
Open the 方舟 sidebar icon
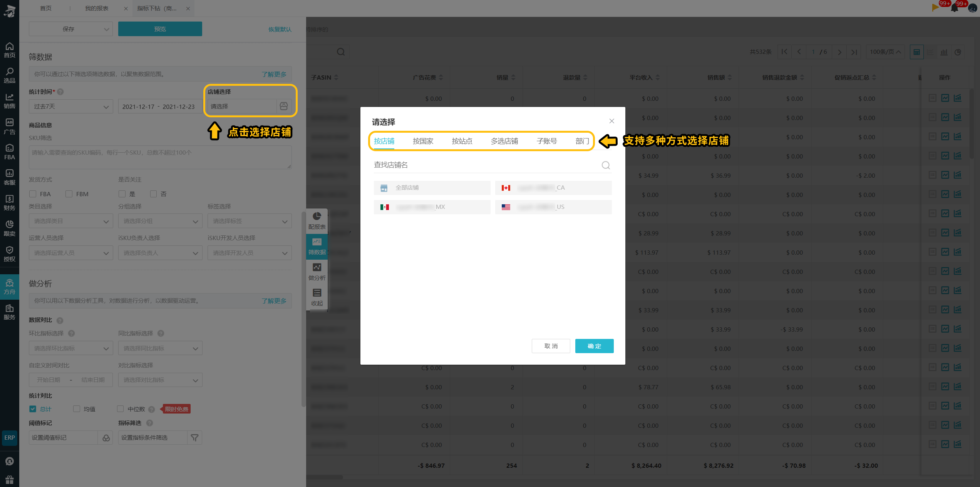[9, 287]
